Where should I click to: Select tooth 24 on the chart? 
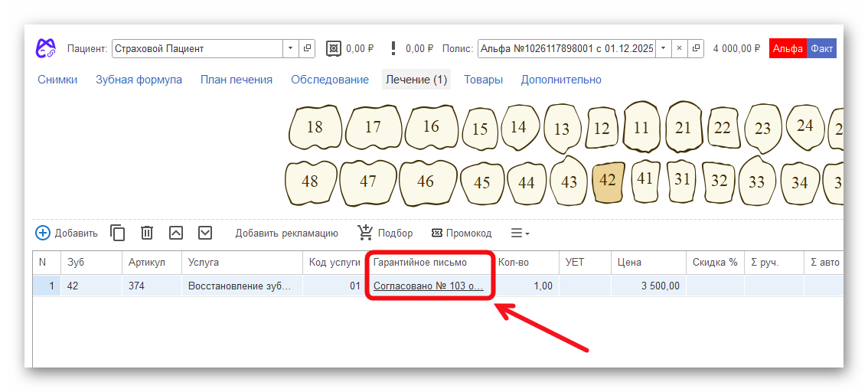tap(805, 126)
